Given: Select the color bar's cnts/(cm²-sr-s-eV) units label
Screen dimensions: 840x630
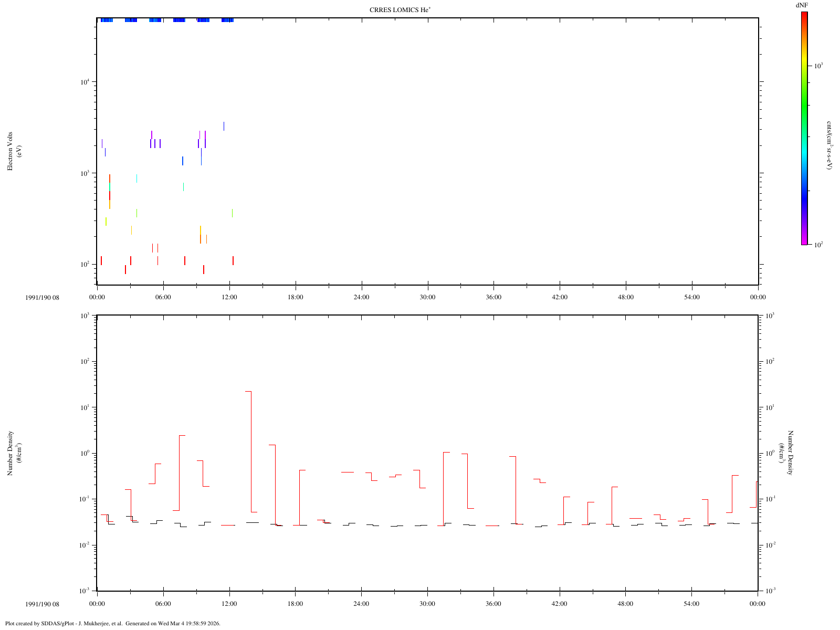Looking at the screenshot, I should coord(829,145).
